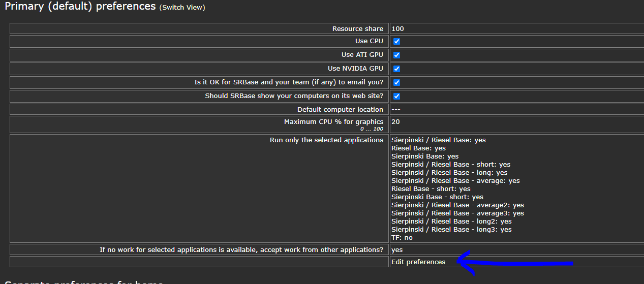Uncheck the Use NVIDIA GPU checkbox
Viewport: 644px width, 284px height.
(396, 69)
